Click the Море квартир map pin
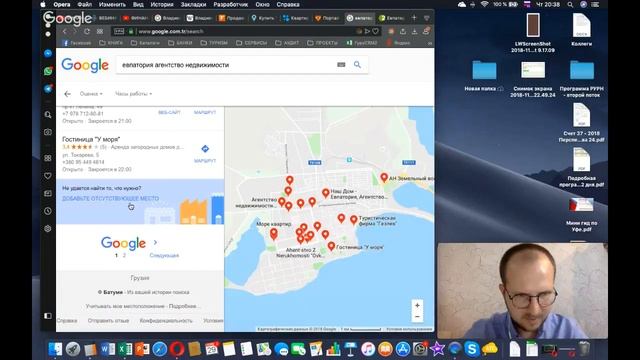Screen dimensions: 640x360 [274, 233]
